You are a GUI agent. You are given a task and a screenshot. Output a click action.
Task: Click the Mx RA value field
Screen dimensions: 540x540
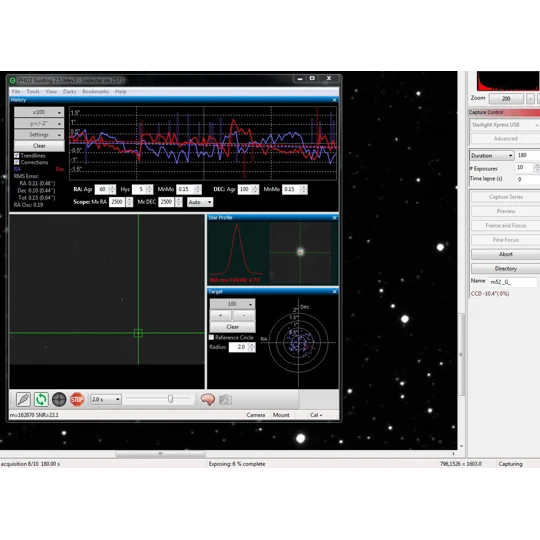click(117, 202)
